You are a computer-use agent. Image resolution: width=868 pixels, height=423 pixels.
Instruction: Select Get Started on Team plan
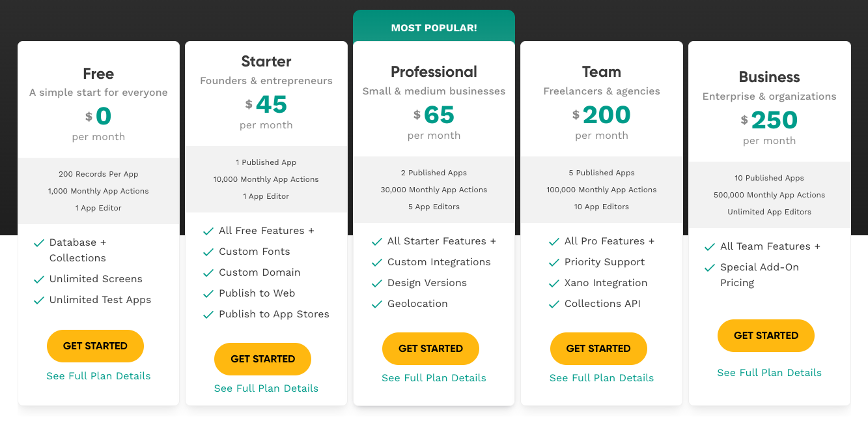pos(598,349)
